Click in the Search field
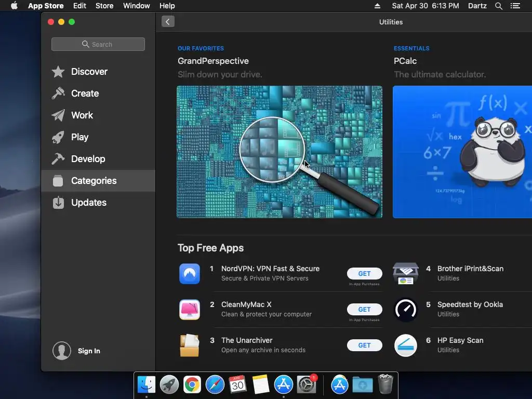Image resolution: width=532 pixels, height=399 pixels. [98, 44]
